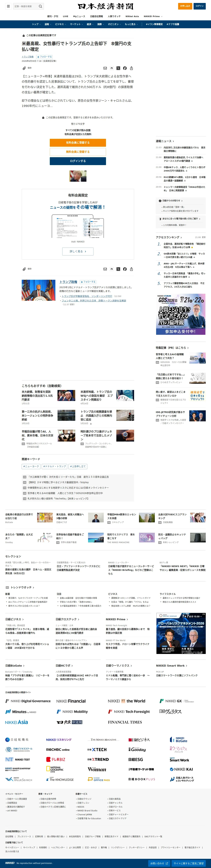Open the share sheet icon under the headline

coord(131,68)
